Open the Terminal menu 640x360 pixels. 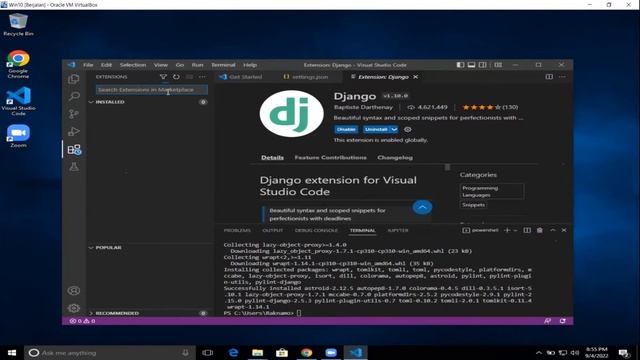point(223,65)
